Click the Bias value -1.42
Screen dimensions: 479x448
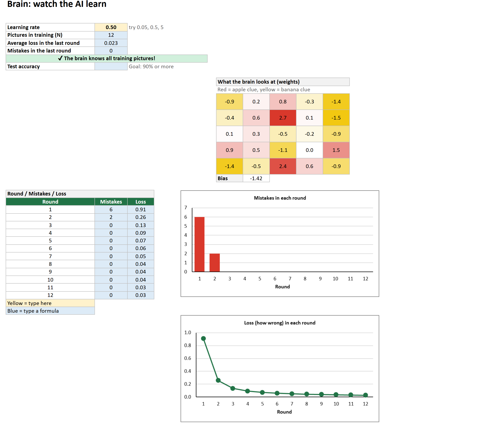(256, 178)
